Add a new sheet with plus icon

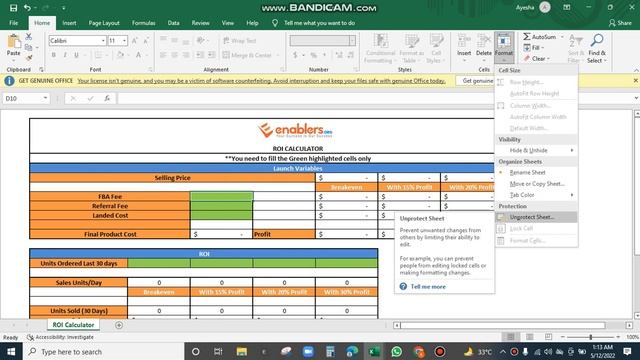(119, 325)
